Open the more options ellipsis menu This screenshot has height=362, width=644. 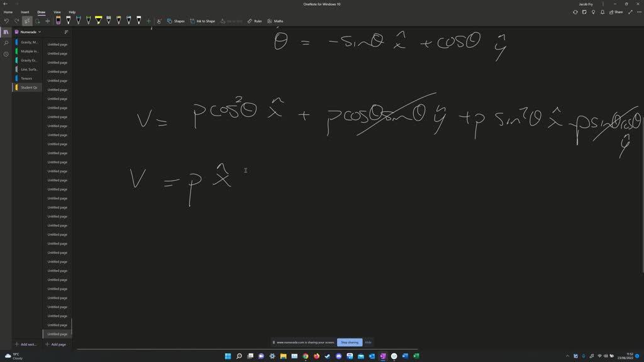(639, 12)
